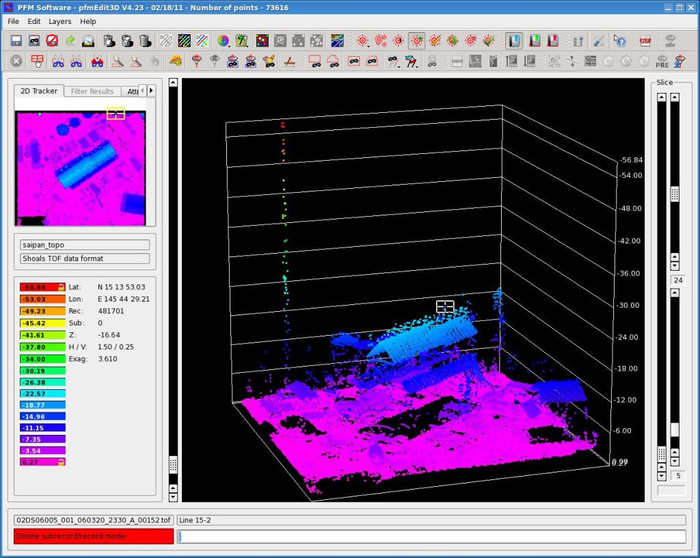Click the 2D Tracker map thumbnail
This screenshot has width=700, height=558.
[79, 165]
